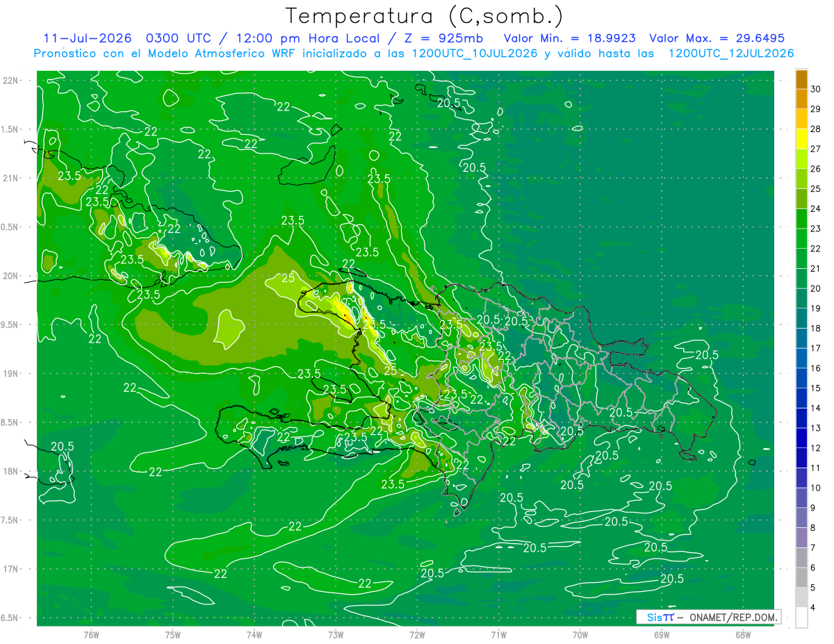
Task: Click the legend scale number 18
Action: tap(817, 329)
